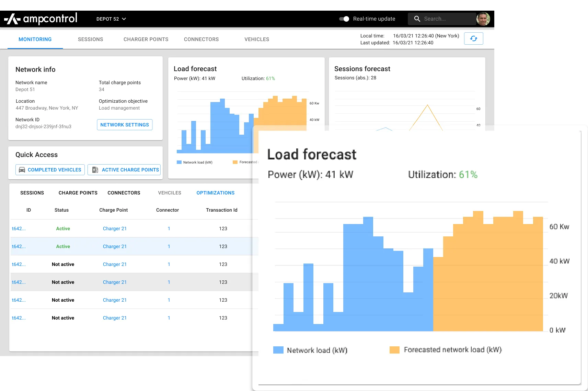Click the COMPLETED VEHICLES quick access button
The height and width of the screenshot is (391, 588).
[50, 169]
